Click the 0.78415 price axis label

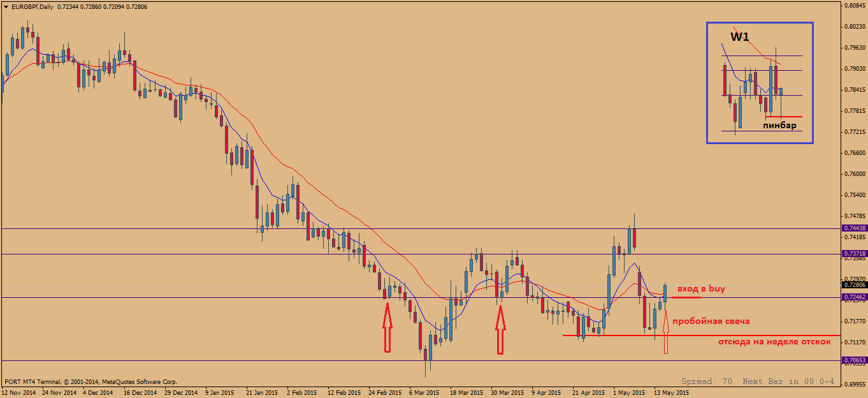(x=855, y=90)
